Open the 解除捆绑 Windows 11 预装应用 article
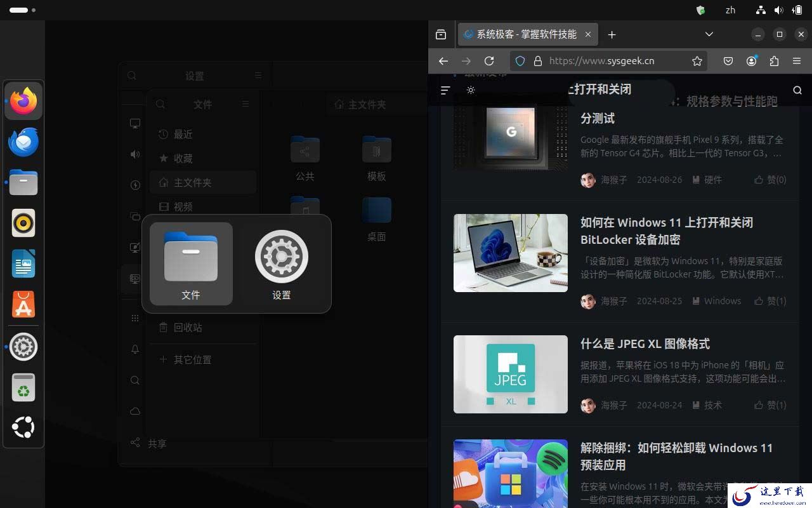Image resolution: width=812 pixels, height=508 pixels. 677,457
